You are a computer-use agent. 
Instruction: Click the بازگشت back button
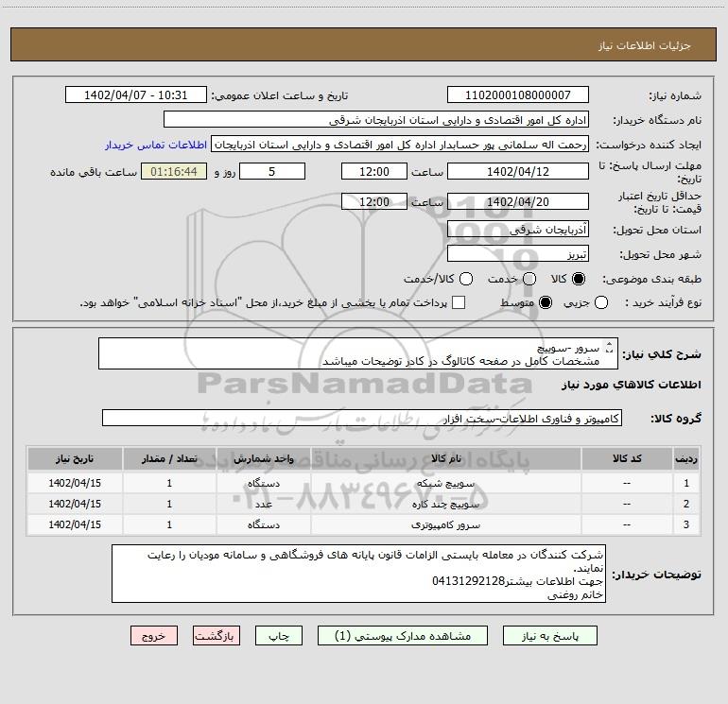tap(217, 636)
